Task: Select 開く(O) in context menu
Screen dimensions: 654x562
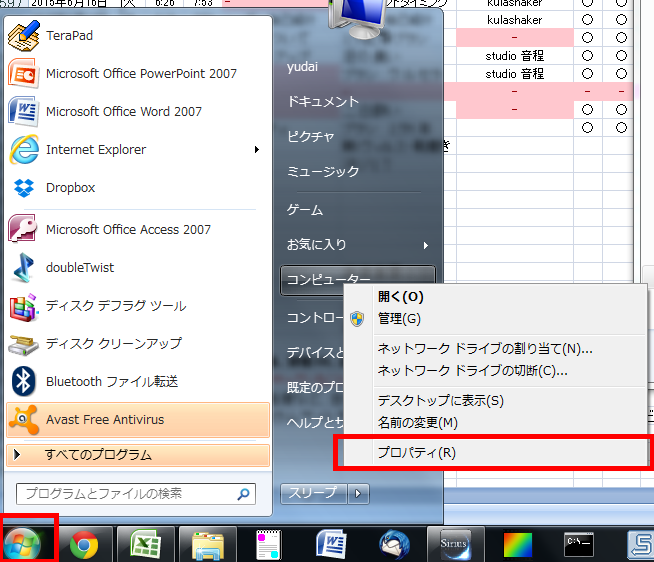Action: pos(401,297)
